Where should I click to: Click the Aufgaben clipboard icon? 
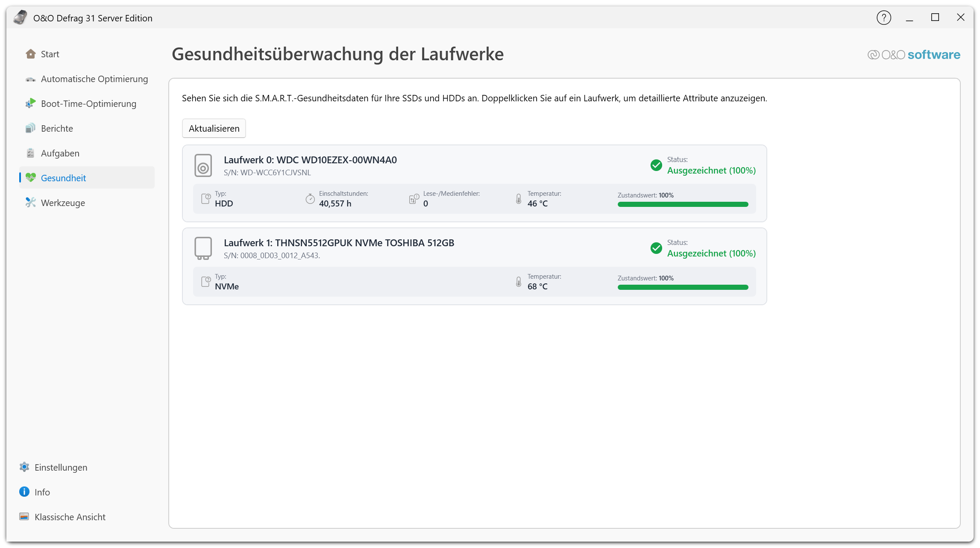click(x=30, y=153)
